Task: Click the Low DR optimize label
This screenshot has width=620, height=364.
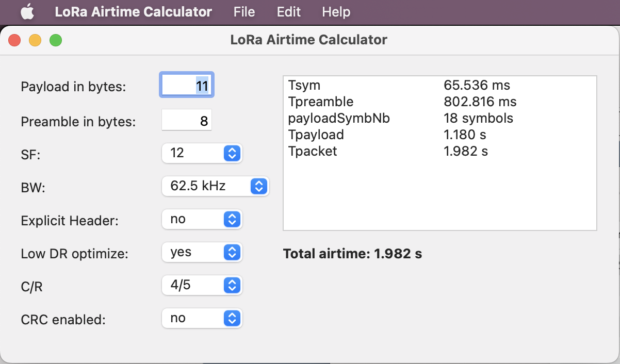Action: click(74, 254)
